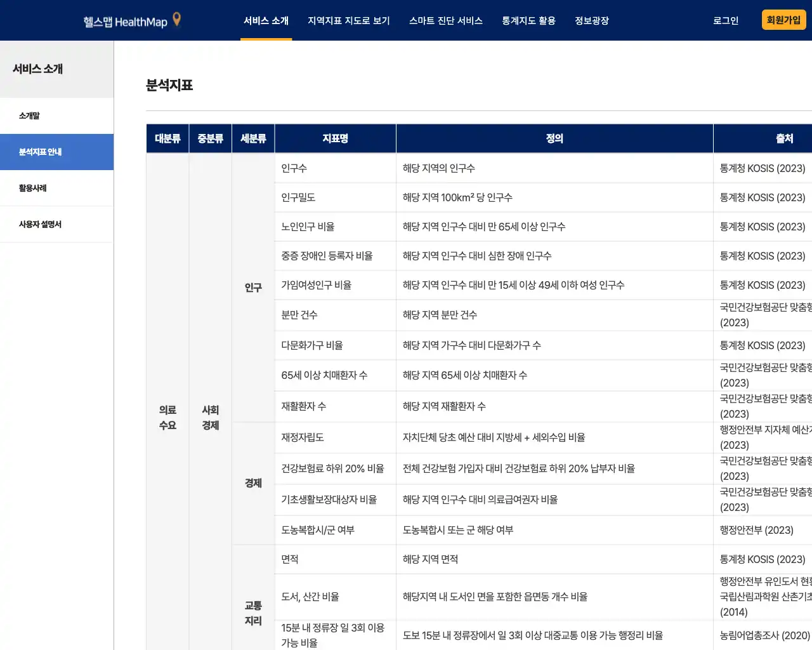Click the 출처 column header
This screenshot has width=812, height=650.
click(785, 138)
